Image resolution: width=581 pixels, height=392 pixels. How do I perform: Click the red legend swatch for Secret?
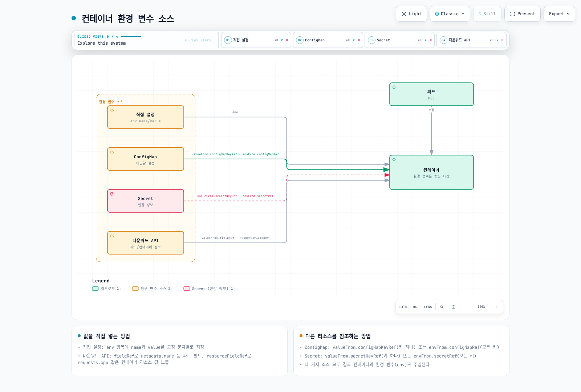(x=187, y=289)
